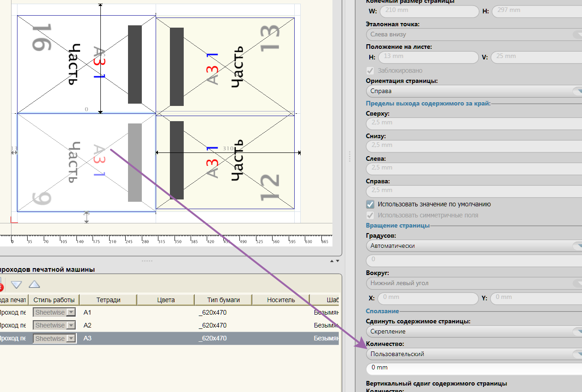This screenshot has width=582, height=392.
Task: Open Sheetwise work style dropdown in A2 row
Action: 71,326
